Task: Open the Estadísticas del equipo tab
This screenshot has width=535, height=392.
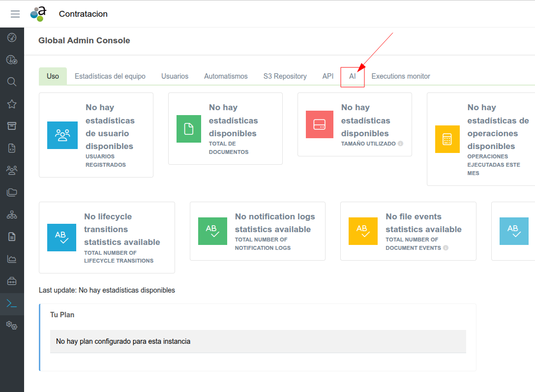Action: click(x=110, y=76)
